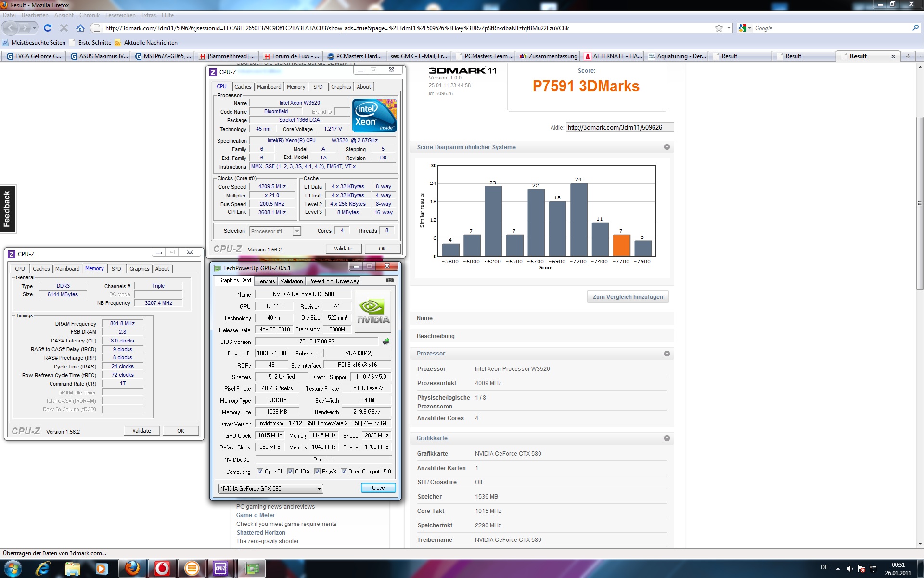Toggle the PhysX checkbox in GPU-Z
Viewport: 924px width, 578px height.
(317, 472)
